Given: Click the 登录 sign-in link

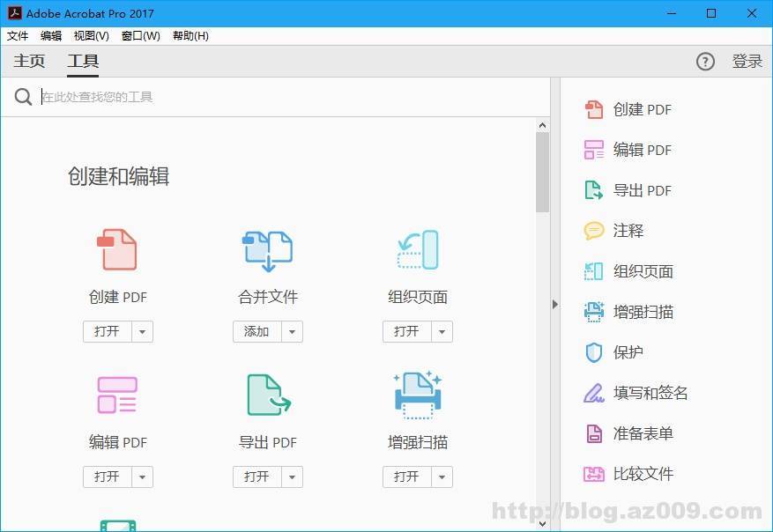Looking at the screenshot, I should click(x=747, y=62).
